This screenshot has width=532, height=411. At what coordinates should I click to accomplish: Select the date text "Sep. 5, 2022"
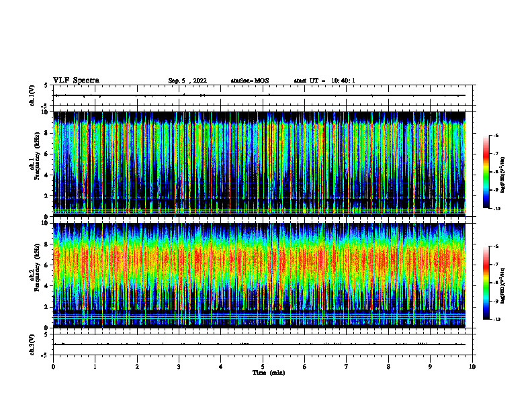(x=187, y=81)
